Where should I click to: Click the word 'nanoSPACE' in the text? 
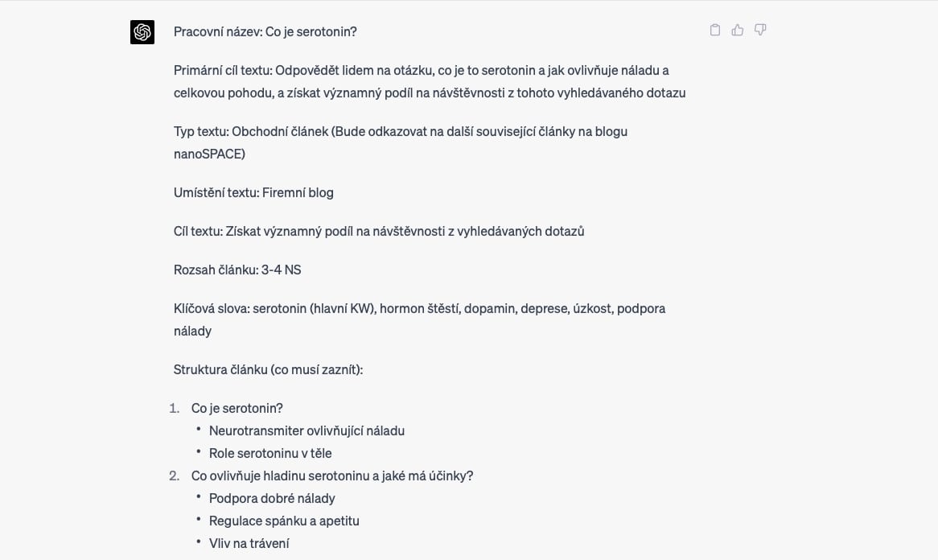click(x=209, y=154)
